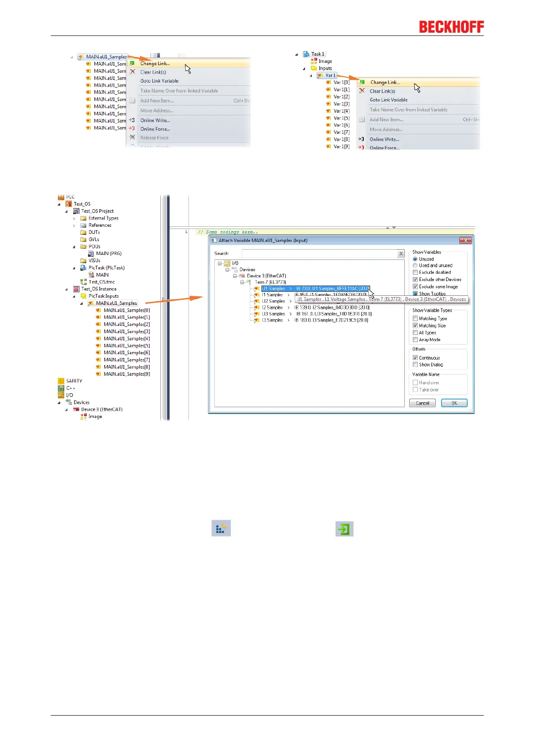Click the PlcTask (PlcTask) task icon
The image size is (535, 756).
[84, 268]
